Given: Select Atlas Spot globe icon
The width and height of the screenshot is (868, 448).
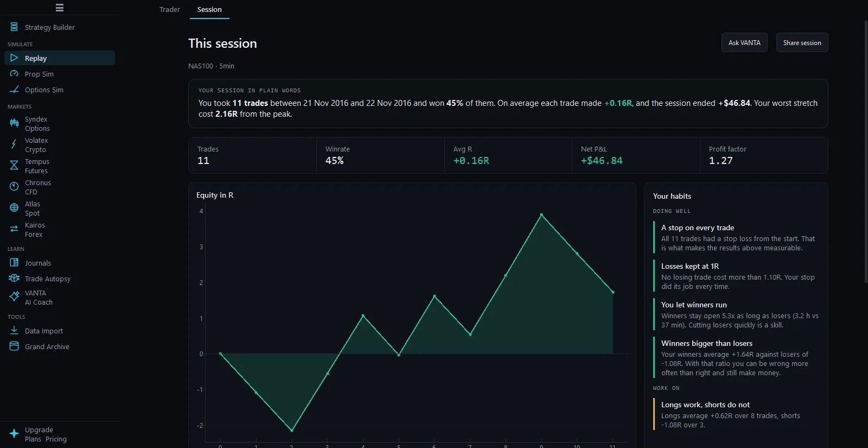Looking at the screenshot, I should 14,208.
